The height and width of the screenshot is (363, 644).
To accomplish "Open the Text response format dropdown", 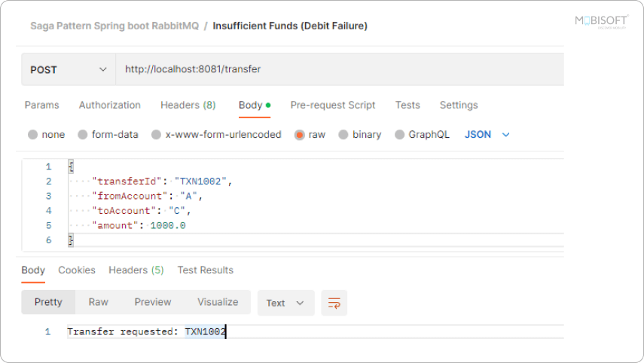I will pos(285,303).
